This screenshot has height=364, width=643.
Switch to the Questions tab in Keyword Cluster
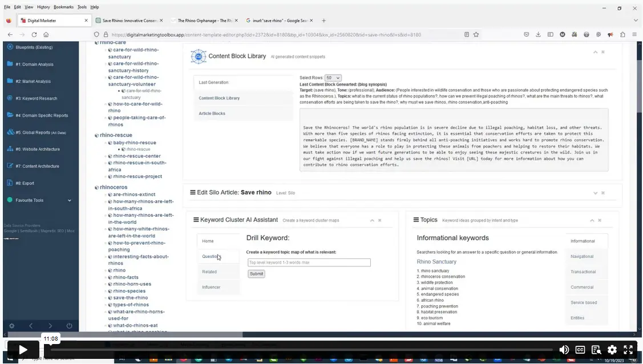[211, 257]
